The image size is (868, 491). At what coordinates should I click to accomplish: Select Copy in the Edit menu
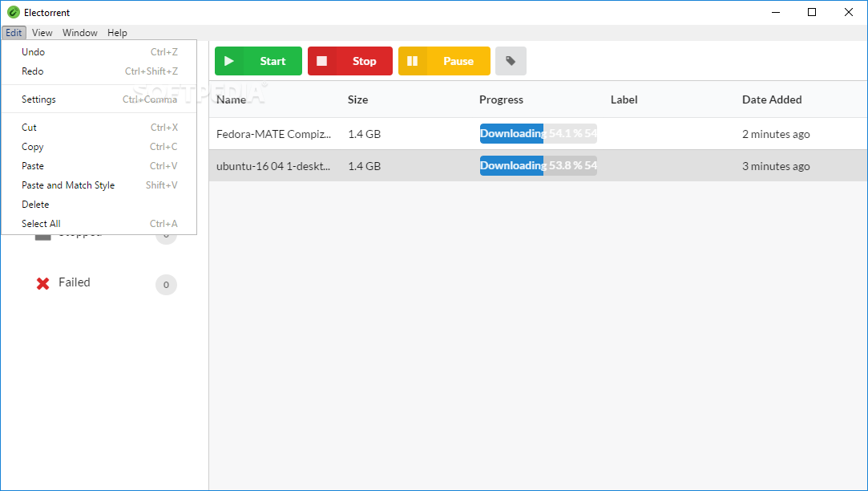99,147
